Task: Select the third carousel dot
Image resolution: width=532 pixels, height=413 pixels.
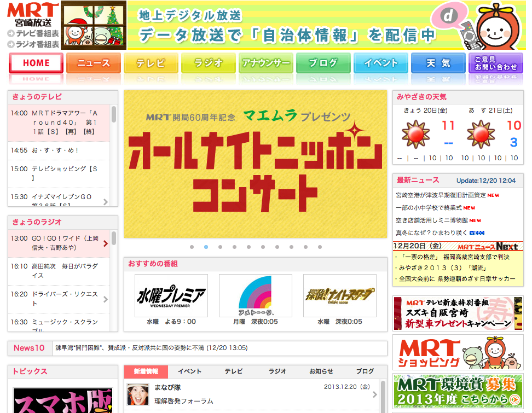Action: [221, 247]
